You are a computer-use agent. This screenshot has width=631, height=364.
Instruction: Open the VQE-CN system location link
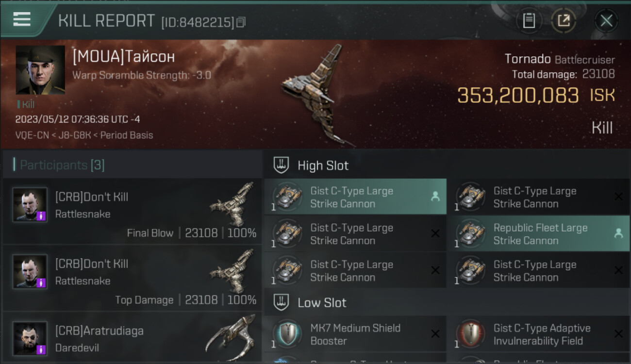tap(32, 135)
